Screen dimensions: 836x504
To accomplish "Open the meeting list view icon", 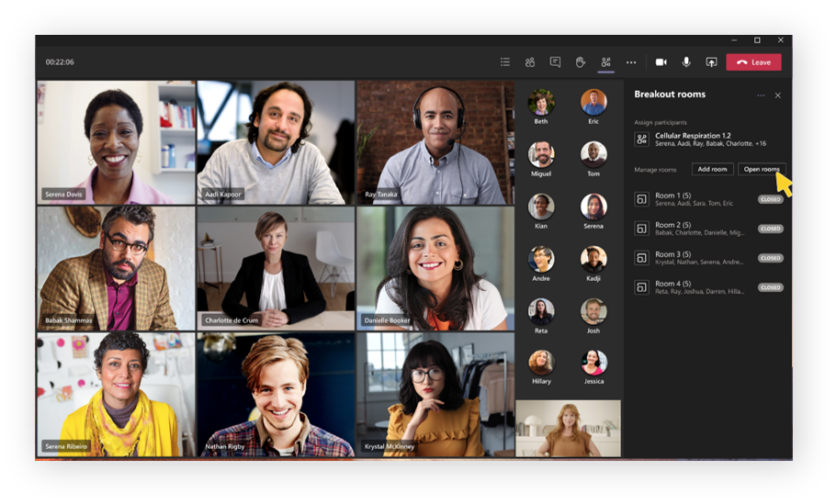I will pos(505,62).
